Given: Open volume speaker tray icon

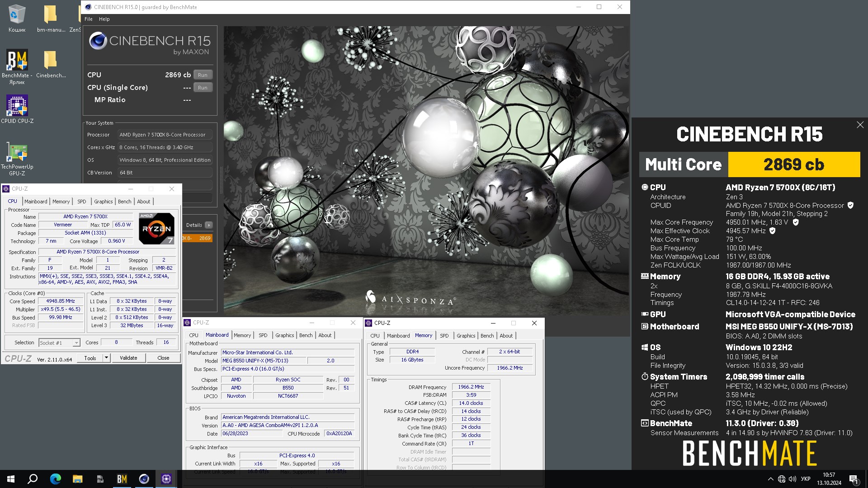Looking at the screenshot, I should tap(793, 479).
